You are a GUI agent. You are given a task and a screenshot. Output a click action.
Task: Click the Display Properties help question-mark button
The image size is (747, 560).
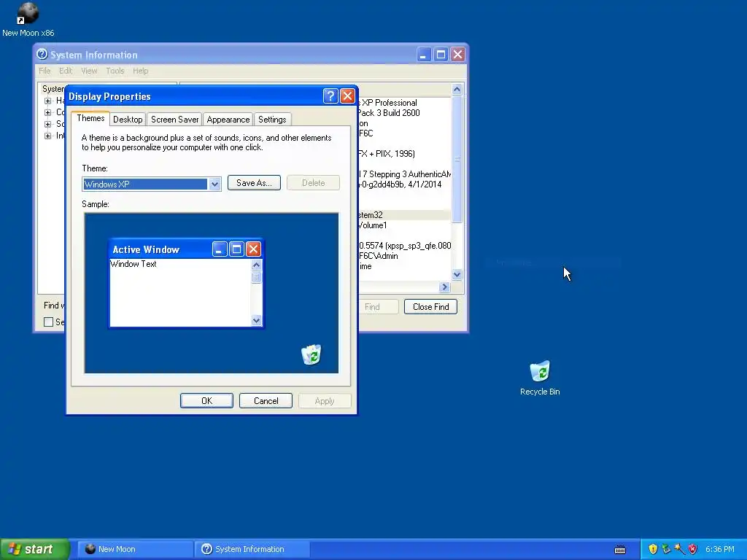pyautogui.click(x=330, y=96)
